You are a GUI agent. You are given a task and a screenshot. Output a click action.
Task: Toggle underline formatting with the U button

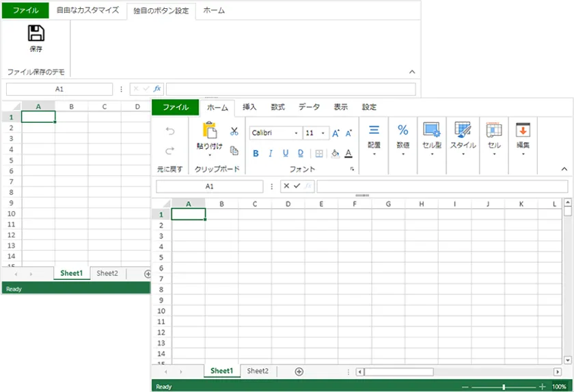285,154
